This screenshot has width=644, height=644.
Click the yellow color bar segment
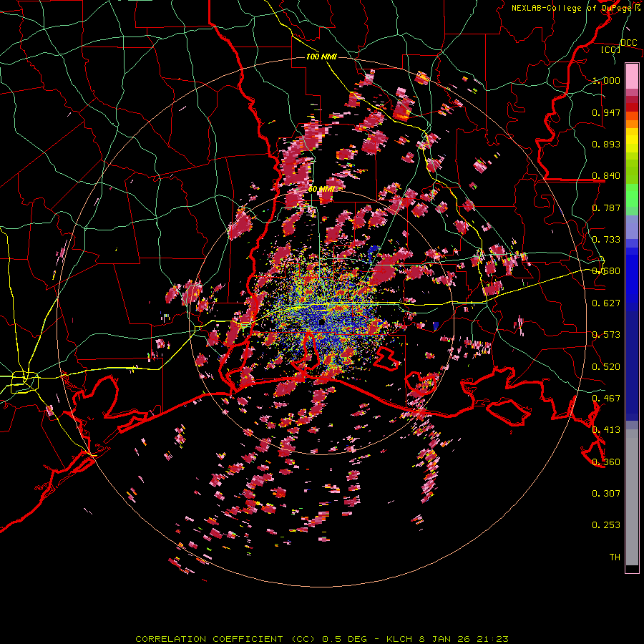[x=632, y=142]
